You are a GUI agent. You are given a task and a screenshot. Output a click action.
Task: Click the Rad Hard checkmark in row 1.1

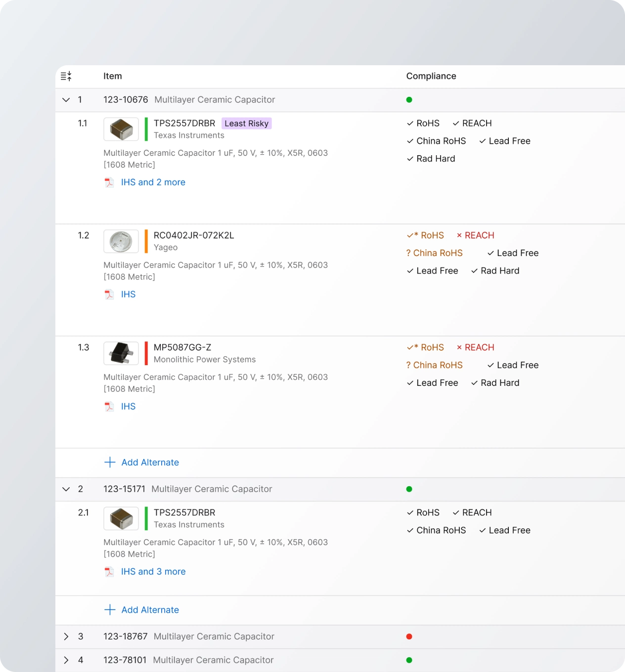click(x=410, y=159)
